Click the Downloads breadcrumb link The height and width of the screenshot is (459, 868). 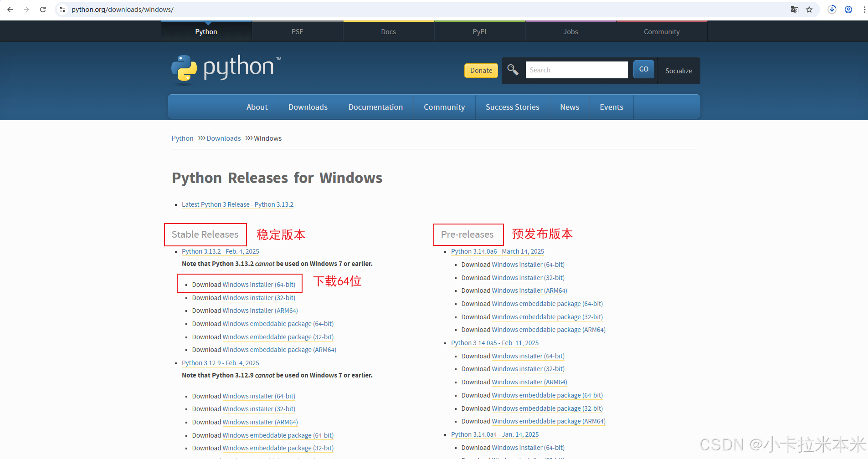coord(224,138)
